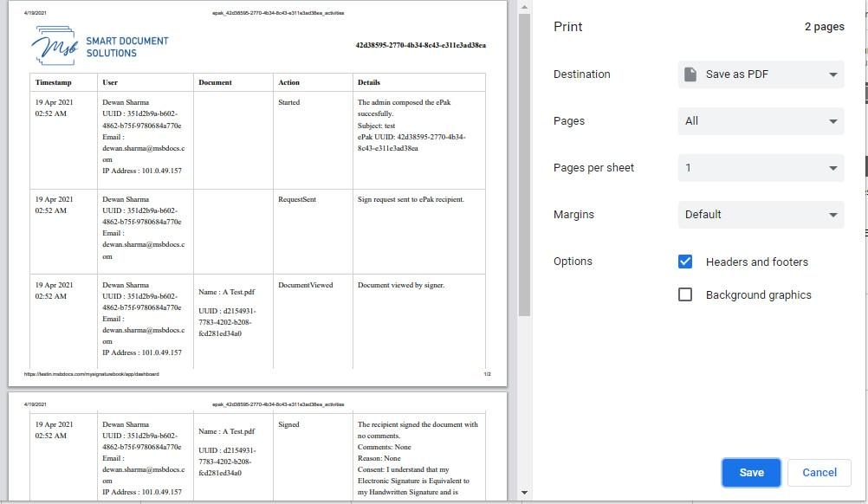The height and width of the screenshot is (504, 868).
Task: Open the Margins dropdown set to Default
Action: click(761, 215)
